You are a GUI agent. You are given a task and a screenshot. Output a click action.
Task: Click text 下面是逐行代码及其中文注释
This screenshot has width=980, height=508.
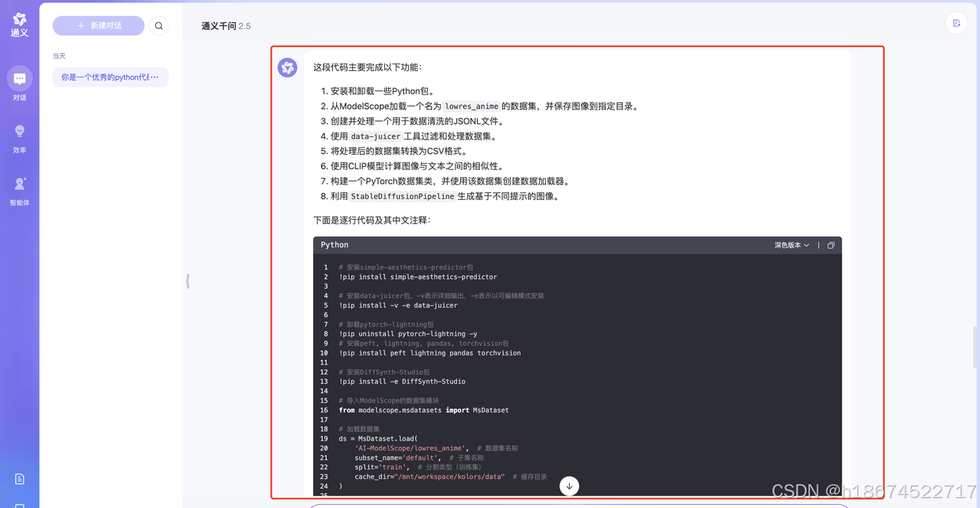pos(371,220)
